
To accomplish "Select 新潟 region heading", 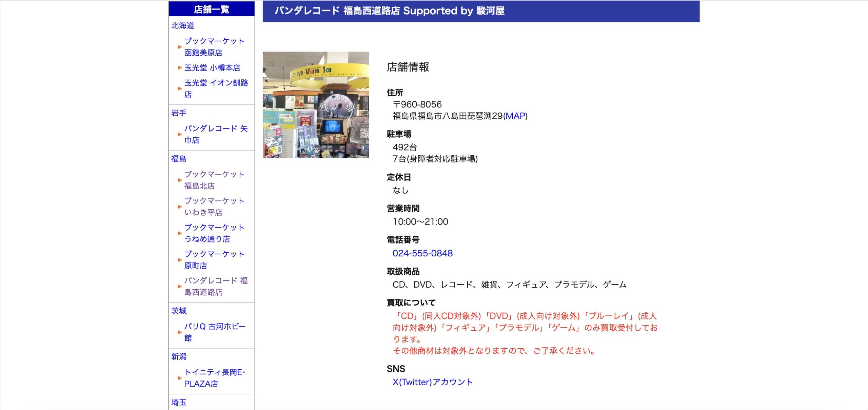I will [x=179, y=356].
